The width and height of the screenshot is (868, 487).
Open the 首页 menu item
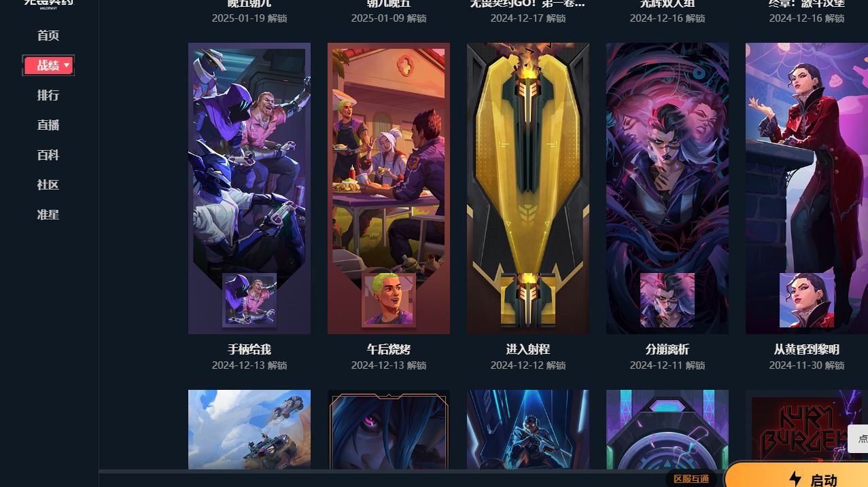pyautogui.click(x=48, y=35)
